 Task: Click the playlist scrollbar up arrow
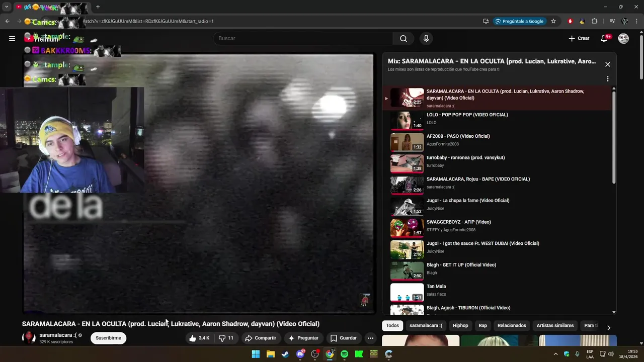[x=614, y=88]
